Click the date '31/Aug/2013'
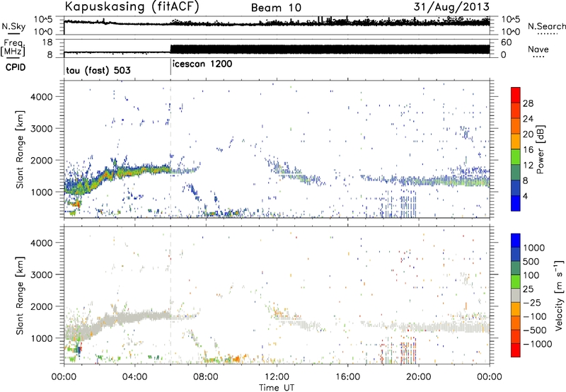566x392 pixels. click(451, 6)
